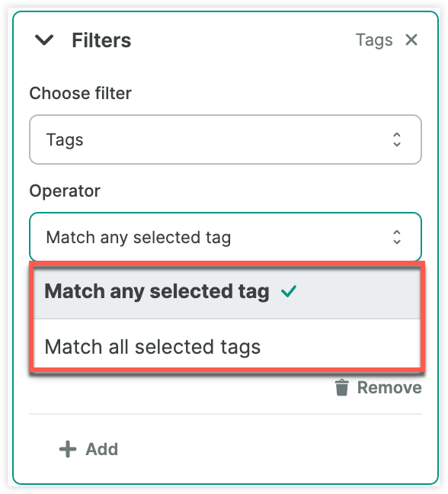Open the Choose filter Tags dropdown
This screenshot has height=494, width=448.
(x=226, y=140)
